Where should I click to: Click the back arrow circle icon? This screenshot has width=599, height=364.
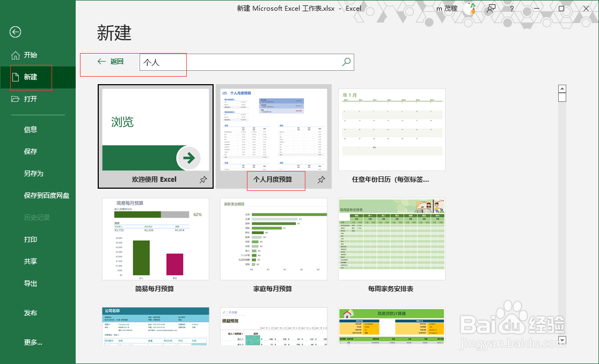point(15,32)
